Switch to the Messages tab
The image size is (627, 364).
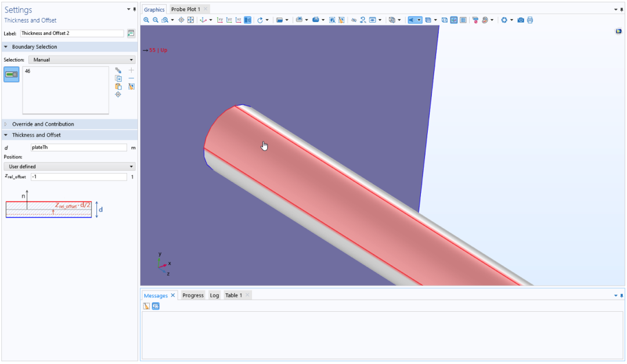tap(156, 295)
